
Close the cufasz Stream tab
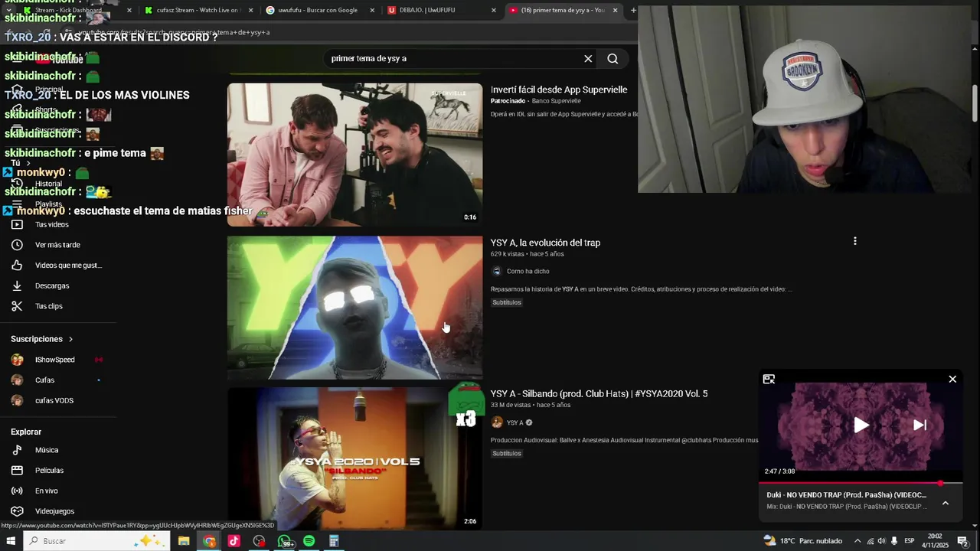pos(250,10)
